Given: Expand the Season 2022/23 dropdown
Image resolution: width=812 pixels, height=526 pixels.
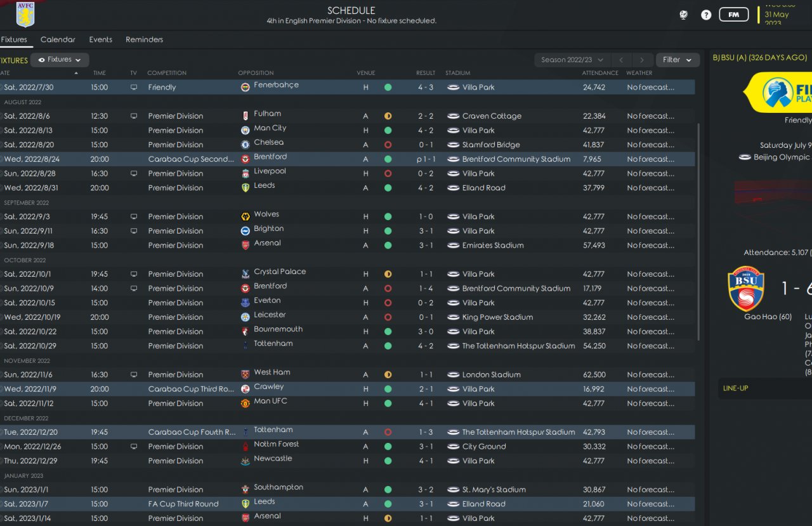Looking at the screenshot, I should pyautogui.click(x=572, y=60).
